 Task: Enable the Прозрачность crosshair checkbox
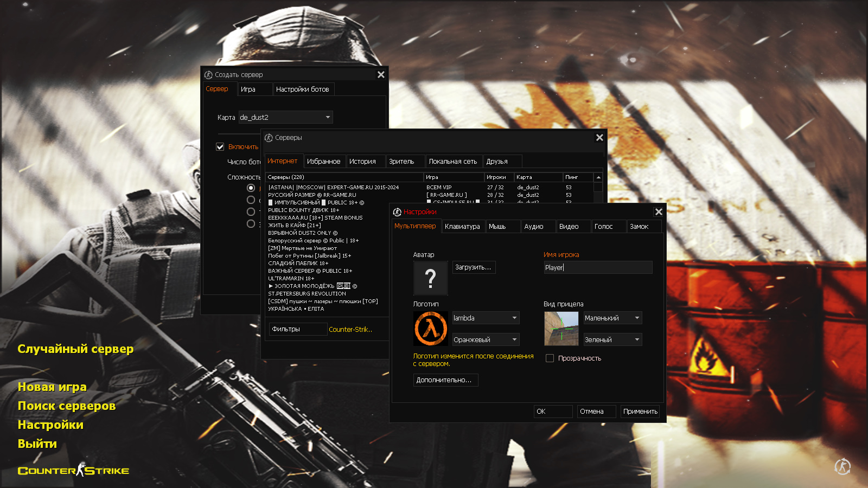[x=550, y=358]
